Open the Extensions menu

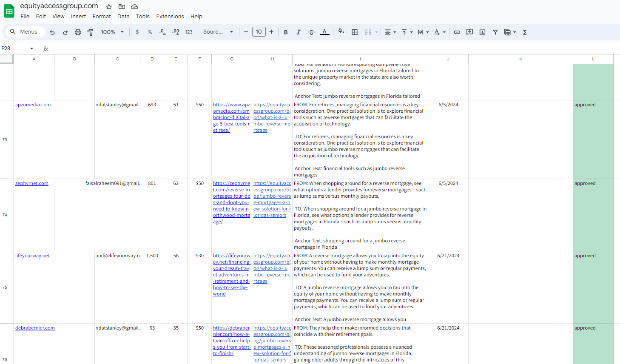tap(170, 16)
